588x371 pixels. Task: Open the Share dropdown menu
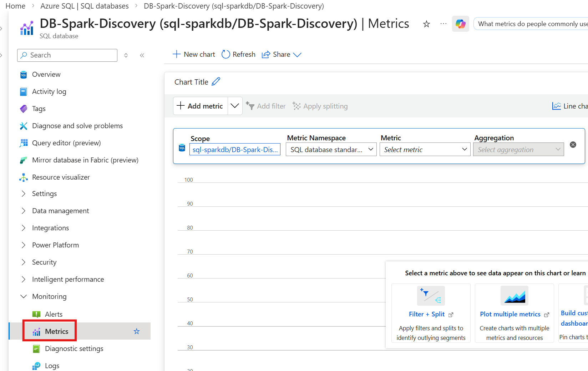click(297, 55)
